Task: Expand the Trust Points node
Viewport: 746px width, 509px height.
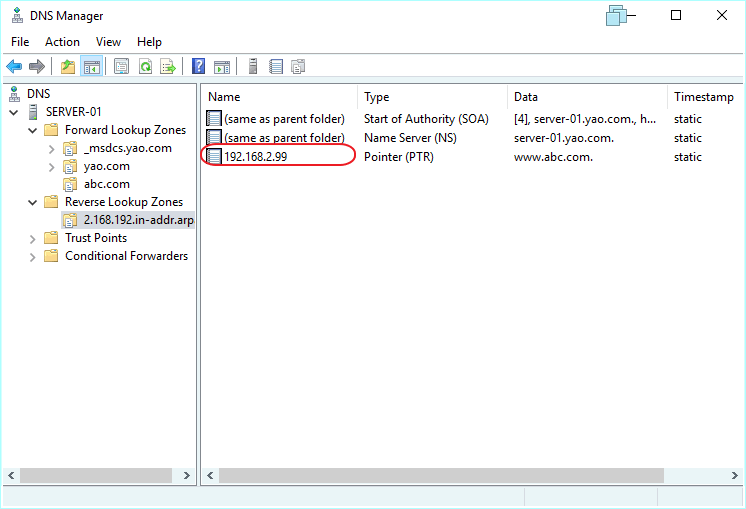Action: tap(32, 239)
